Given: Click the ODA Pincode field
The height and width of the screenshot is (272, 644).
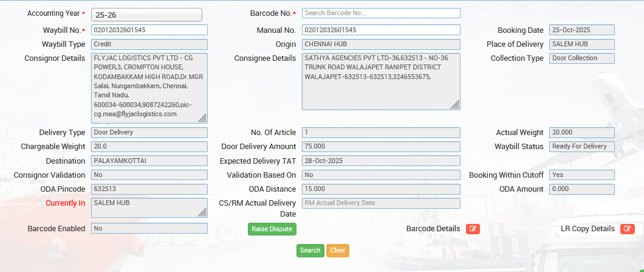Looking at the screenshot, I should pos(149,189).
